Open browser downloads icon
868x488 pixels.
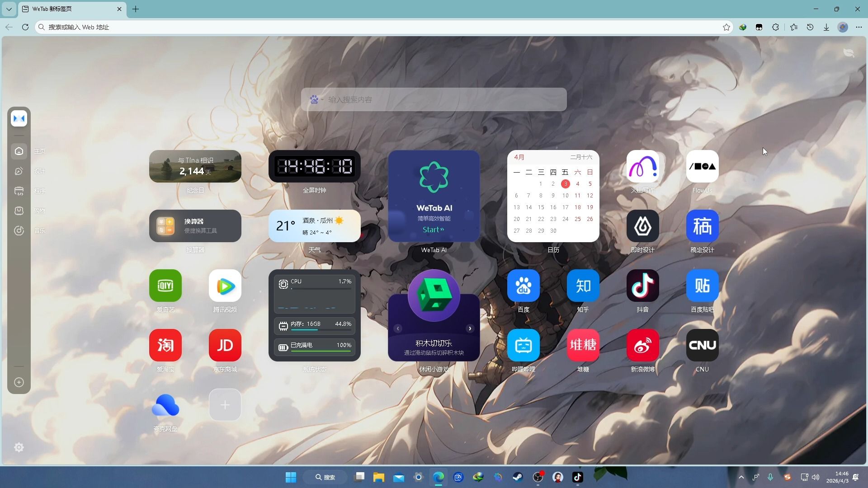(x=826, y=27)
